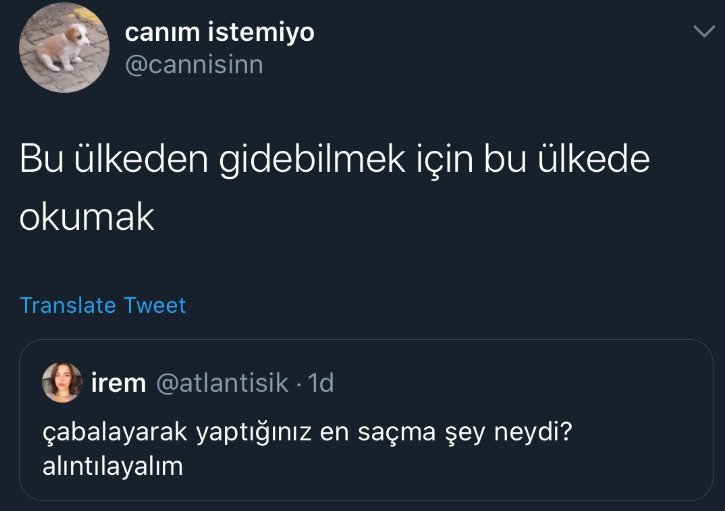Click "alıntılayalım" in the quoted tweet
725x511 pixels.
[113, 465]
